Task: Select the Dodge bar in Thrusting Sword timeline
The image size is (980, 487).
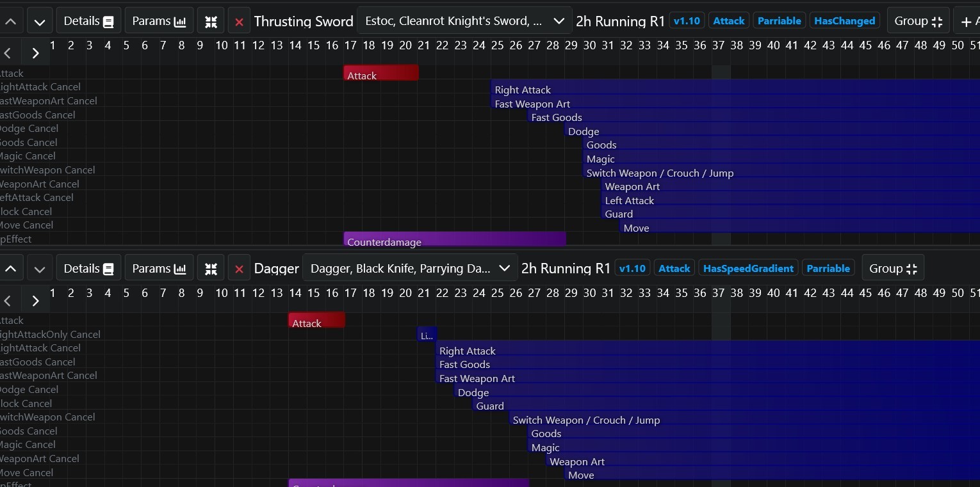Action: tap(772, 129)
